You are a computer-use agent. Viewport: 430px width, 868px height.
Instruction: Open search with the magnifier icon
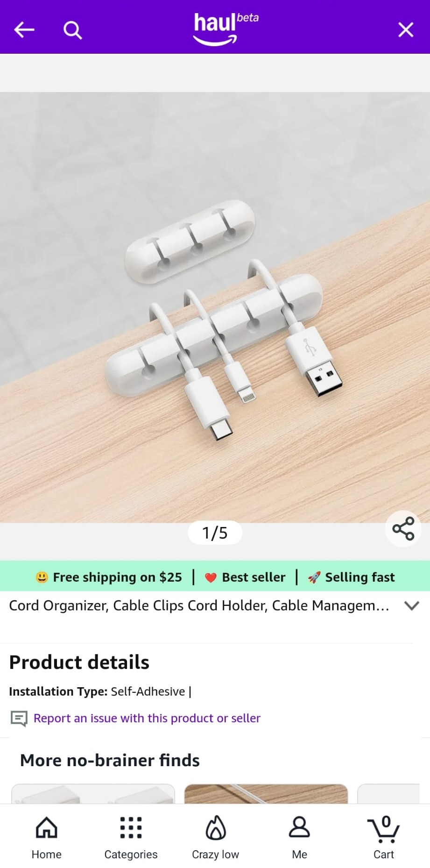73,30
